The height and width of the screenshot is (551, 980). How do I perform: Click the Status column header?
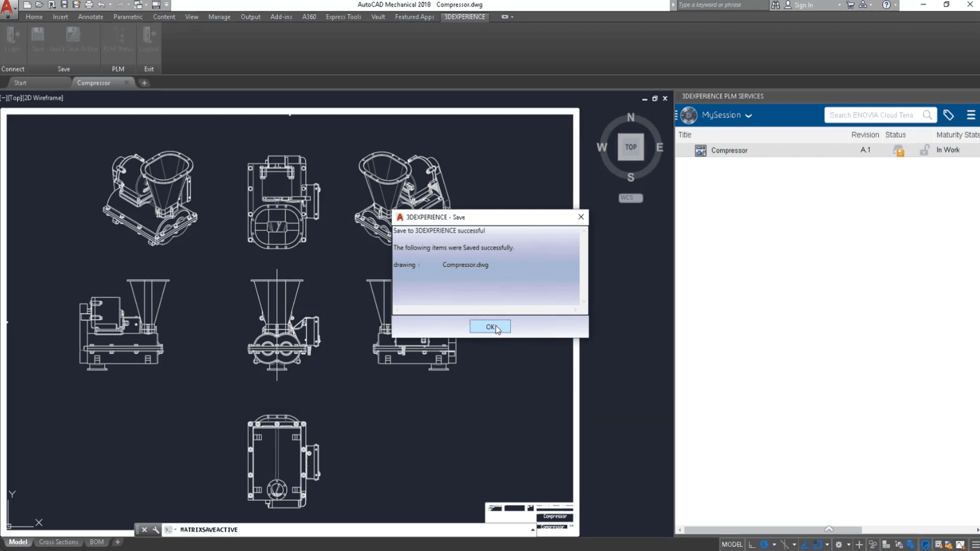(x=895, y=135)
